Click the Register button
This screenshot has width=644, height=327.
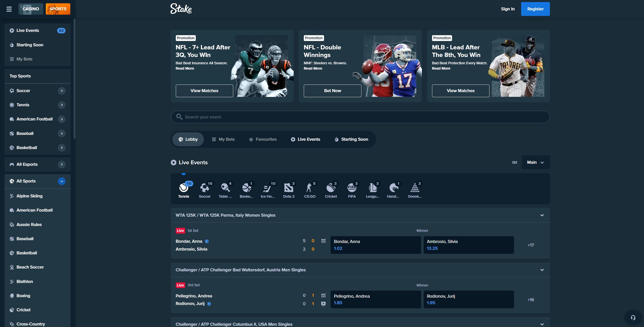535,9
